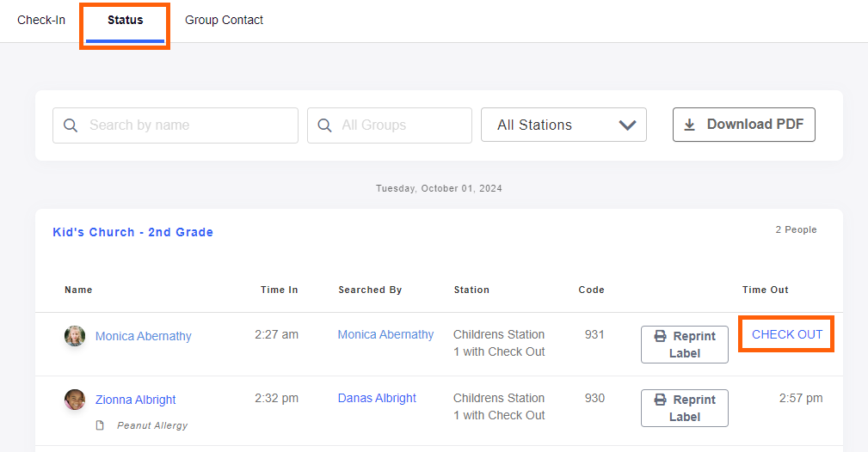Switch to the Check-In tab
Screen dimensions: 868x452
(41, 21)
